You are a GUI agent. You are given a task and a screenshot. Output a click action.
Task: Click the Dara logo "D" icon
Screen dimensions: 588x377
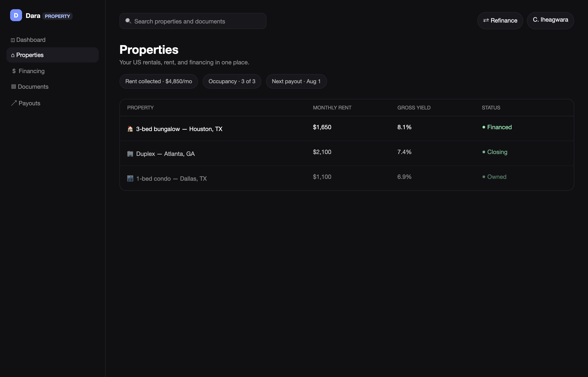pos(16,15)
